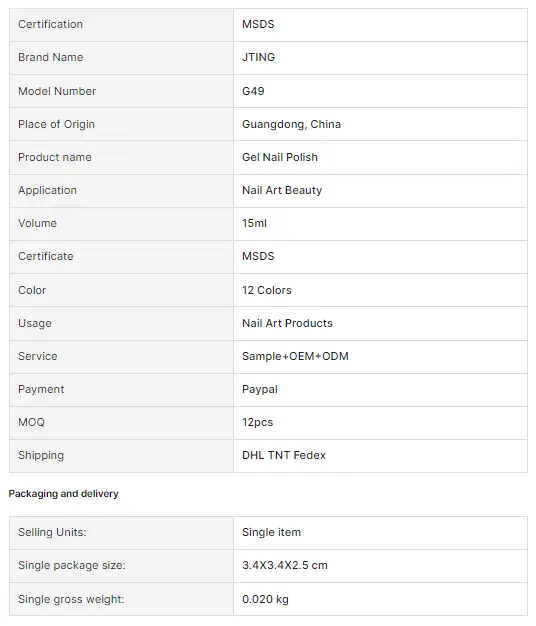Select the Single gross weight label
This screenshot has width=536, height=626.
[71, 600]
